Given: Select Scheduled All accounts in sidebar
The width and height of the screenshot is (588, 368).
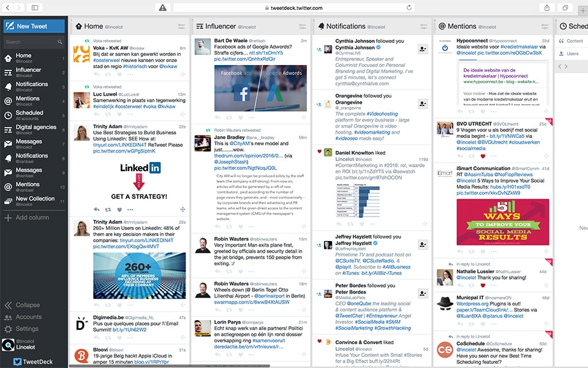Looking at the screenshot, I should coord(34,115).
